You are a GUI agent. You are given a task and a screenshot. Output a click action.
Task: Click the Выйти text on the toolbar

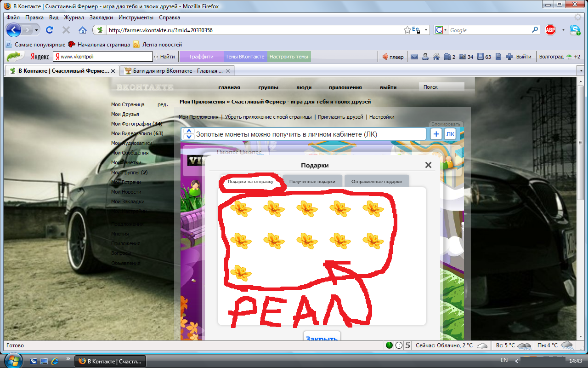pos(524,57)
